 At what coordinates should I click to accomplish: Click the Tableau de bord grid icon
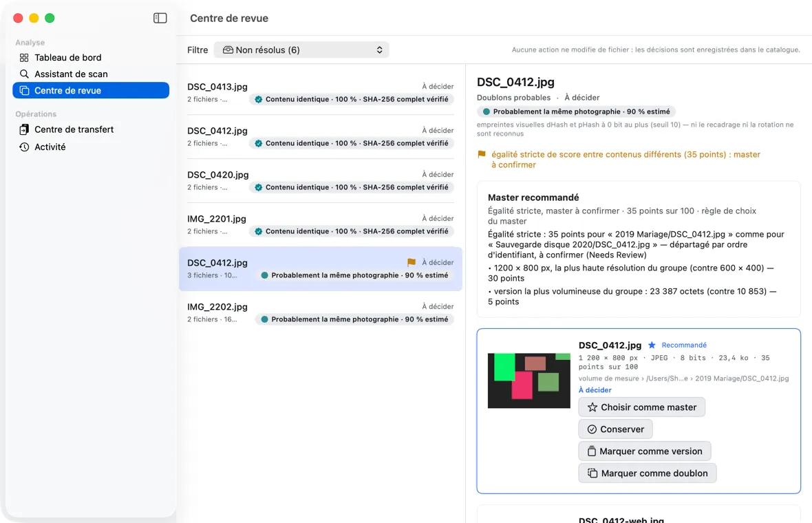pyautogui.click(x=24, y=58)
